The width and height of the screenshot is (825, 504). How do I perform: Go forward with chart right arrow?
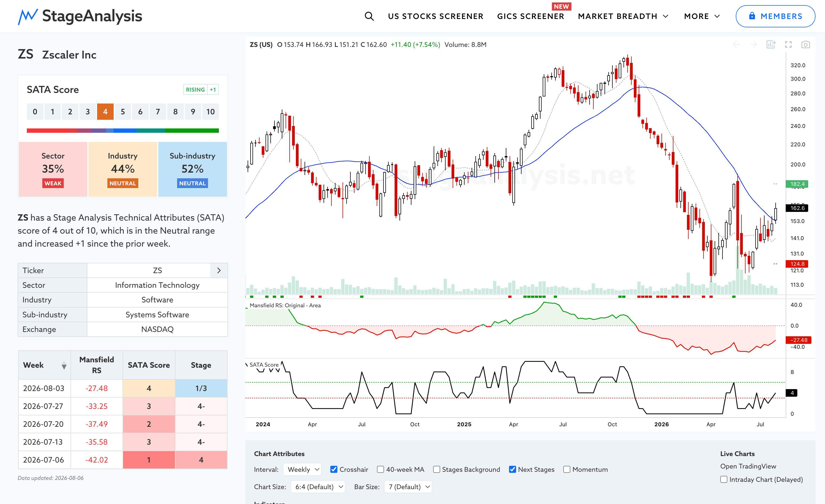pyautogui.click(x=753, y=44)
